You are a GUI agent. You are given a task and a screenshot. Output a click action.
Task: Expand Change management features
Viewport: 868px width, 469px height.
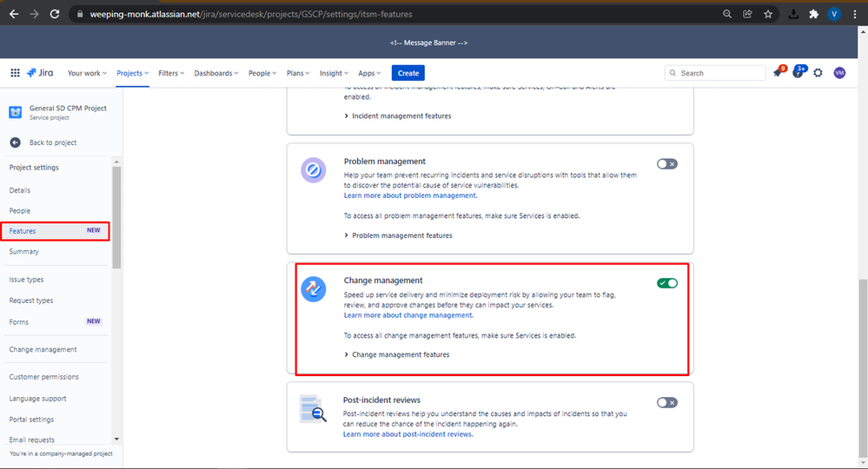(x=396, y=354)
